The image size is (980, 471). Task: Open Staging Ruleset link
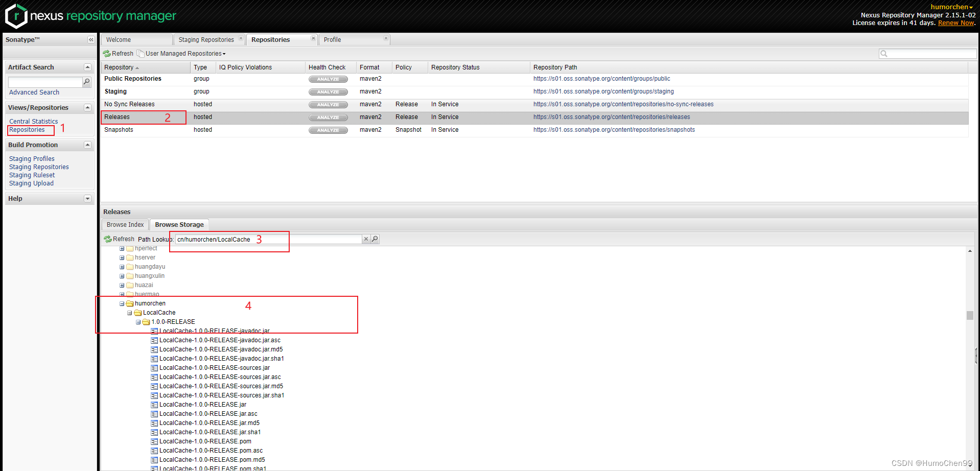point(32,175)
